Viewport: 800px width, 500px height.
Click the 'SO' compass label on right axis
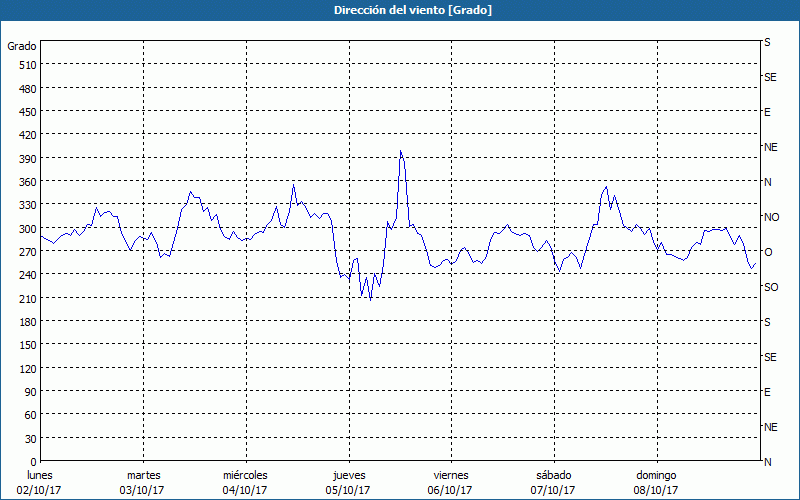pyautogui.click(x=771, y=287)
